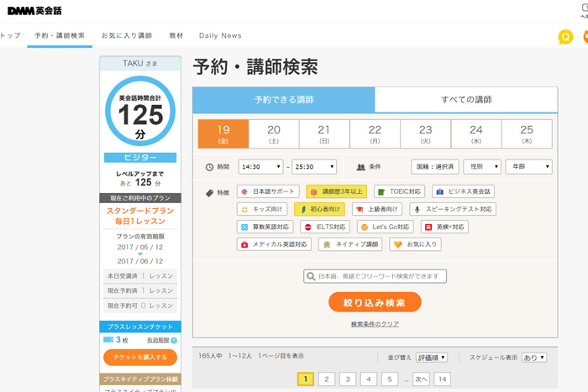
Task: Click the 検索条件のクリア link
Action: pyautogui.click(x=375, y=324)
